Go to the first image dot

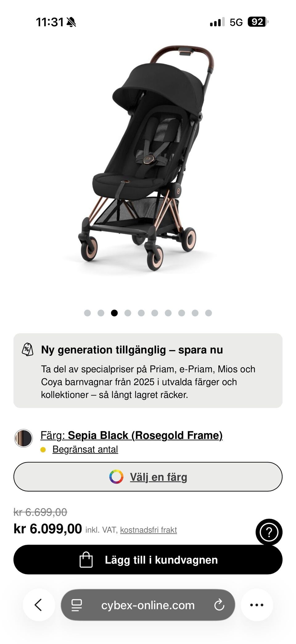[x=87, y=313]
